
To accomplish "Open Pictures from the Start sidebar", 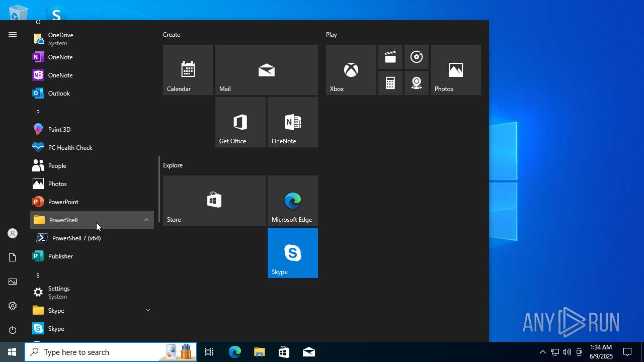I will [x=13, y=282].
